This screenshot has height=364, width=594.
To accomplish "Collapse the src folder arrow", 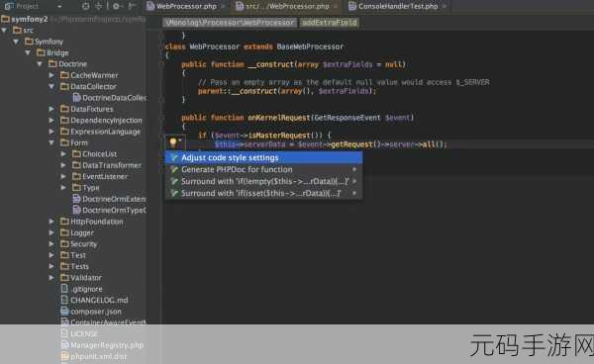I will tap(4, 31).
